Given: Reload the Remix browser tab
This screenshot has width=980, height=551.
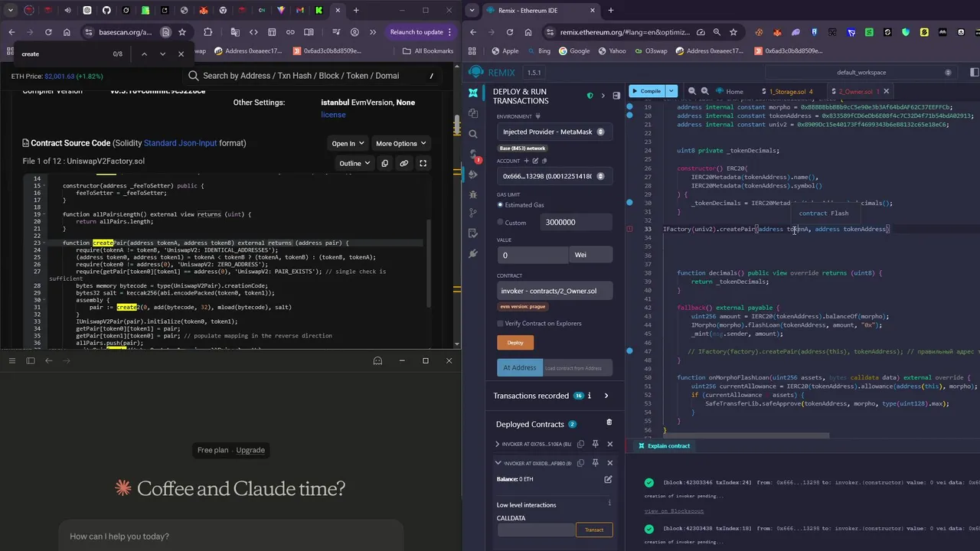Looking at the screenshot, I should pyautogui.click(x=510, y=32).
